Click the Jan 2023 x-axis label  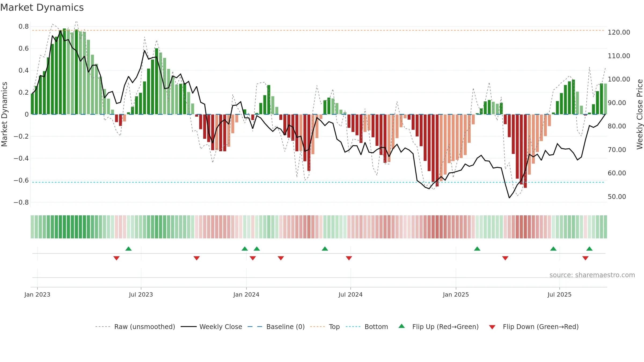click(37, 294)
